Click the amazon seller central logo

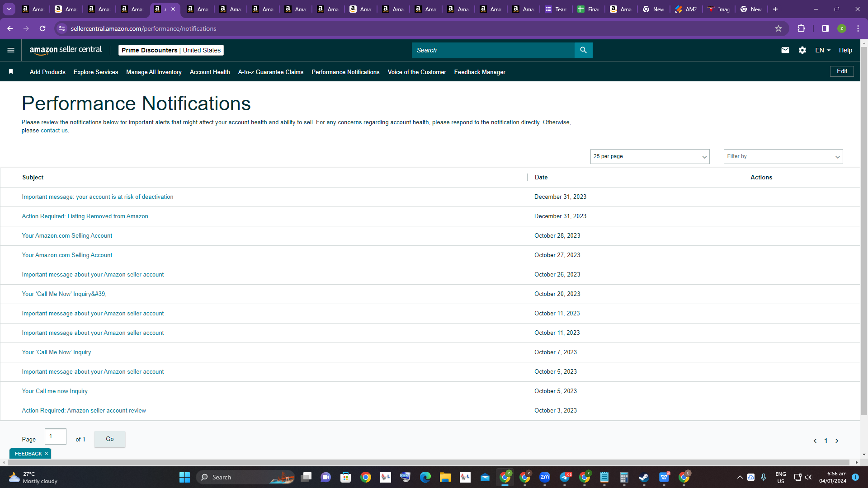coord(66,50)
